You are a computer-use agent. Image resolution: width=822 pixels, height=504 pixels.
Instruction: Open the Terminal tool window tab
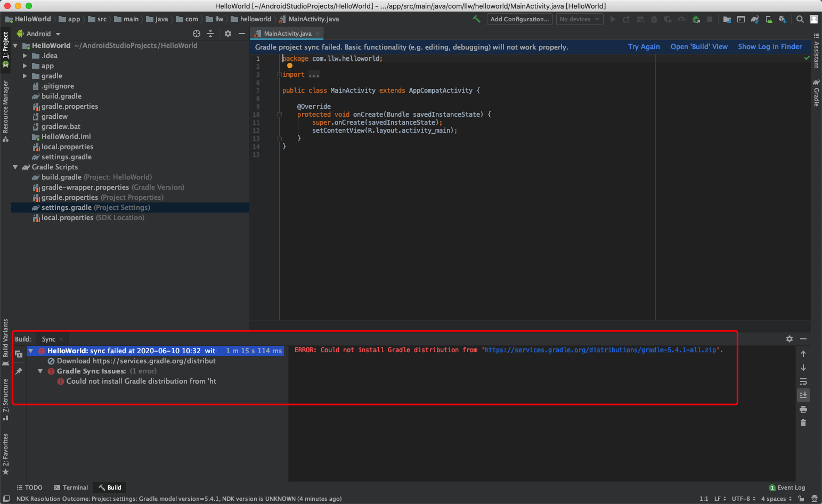[71, 487]
